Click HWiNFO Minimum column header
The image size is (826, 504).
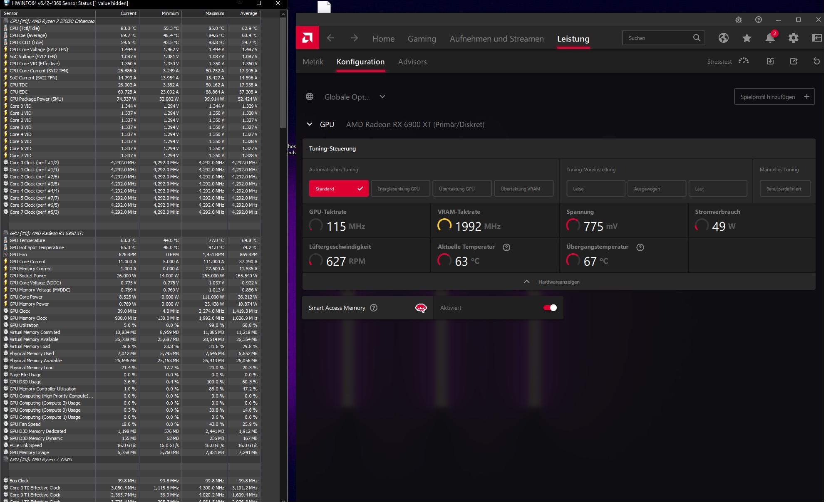point(161,14)
